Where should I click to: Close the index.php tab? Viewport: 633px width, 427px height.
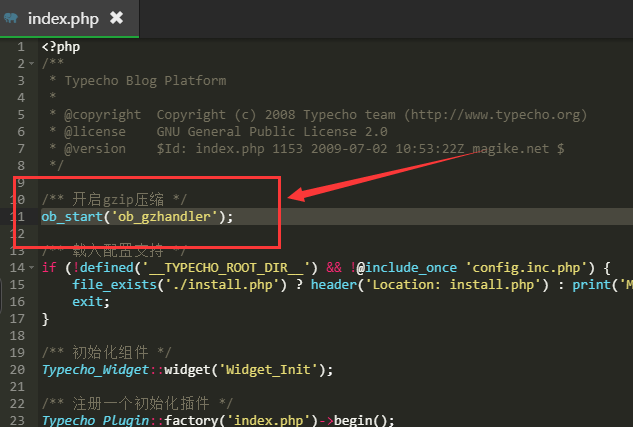click(x=117, y=18)
